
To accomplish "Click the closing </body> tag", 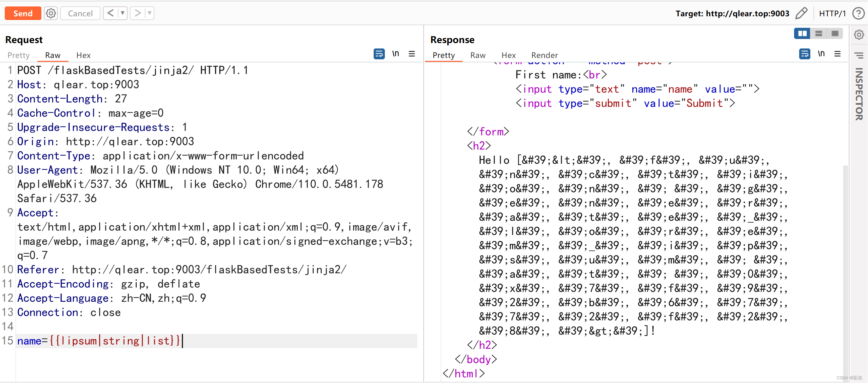I will [476, 359].
